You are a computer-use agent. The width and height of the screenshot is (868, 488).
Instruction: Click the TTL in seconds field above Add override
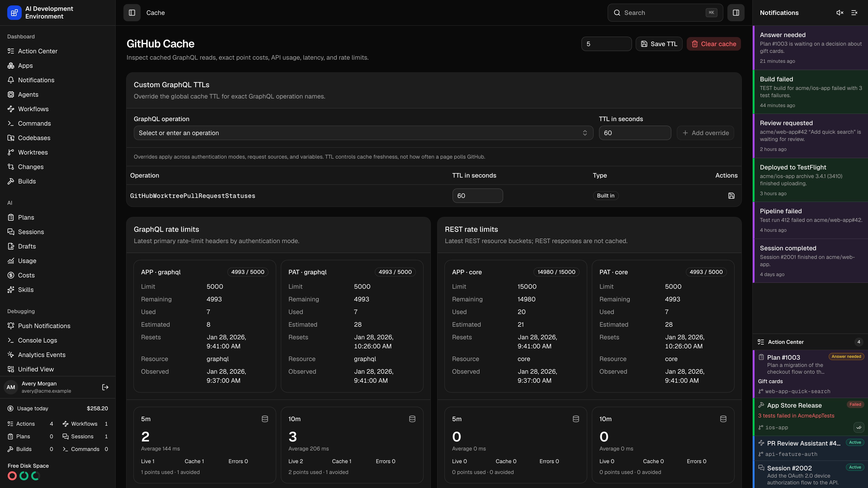pyautogui.click(x=635, y=133)
